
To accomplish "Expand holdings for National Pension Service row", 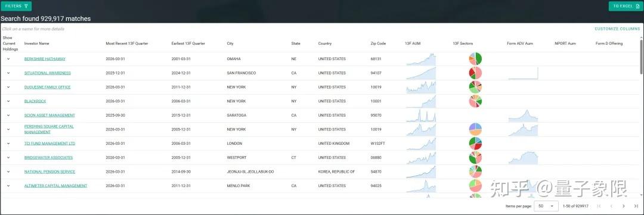I will tap(8, 172).
